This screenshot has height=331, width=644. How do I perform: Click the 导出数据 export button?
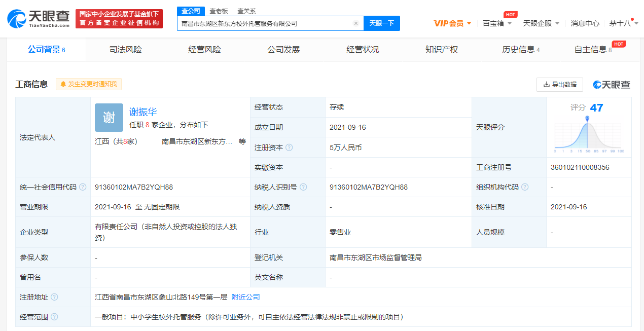coord(560,85)
